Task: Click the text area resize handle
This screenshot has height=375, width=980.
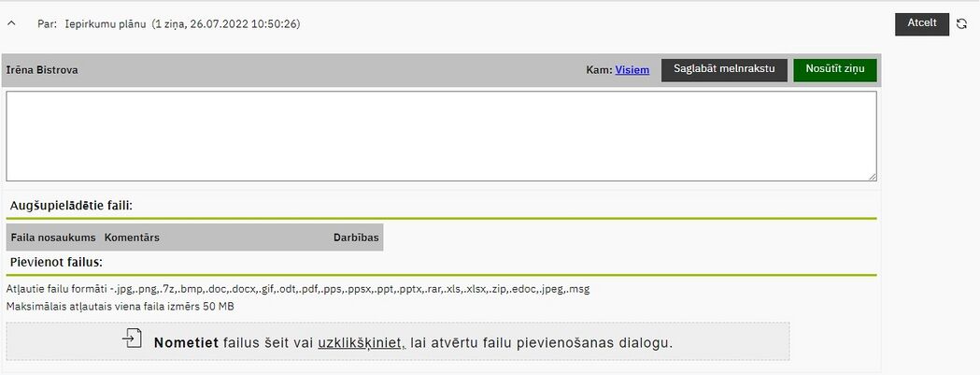Action: (872, 177)
